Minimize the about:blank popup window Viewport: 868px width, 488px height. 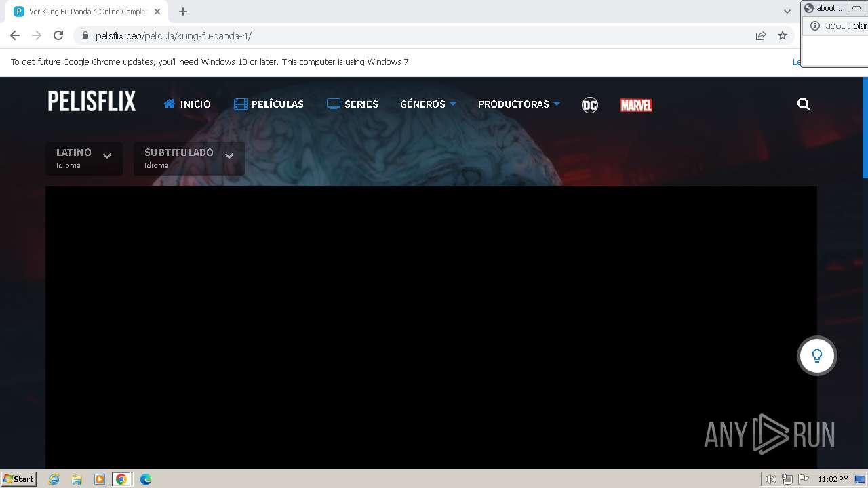pyautogui.click(x=856, y=8)
